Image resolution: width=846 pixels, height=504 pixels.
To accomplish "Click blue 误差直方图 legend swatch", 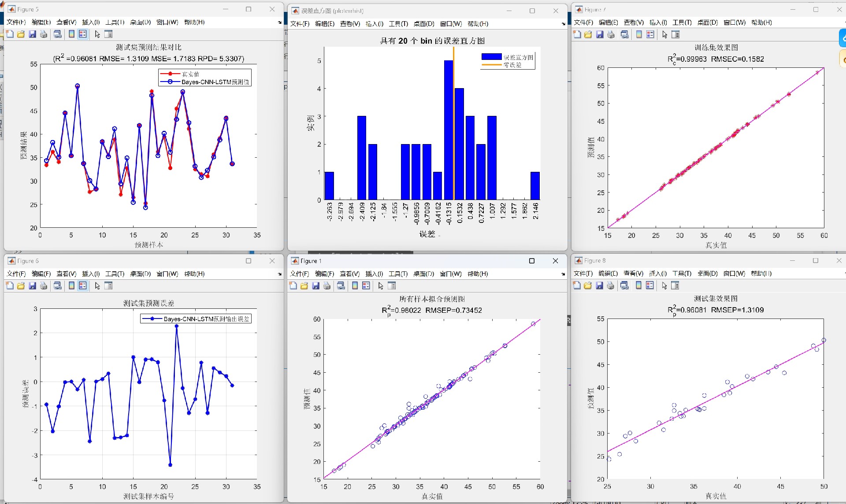I will pos(491,57).
